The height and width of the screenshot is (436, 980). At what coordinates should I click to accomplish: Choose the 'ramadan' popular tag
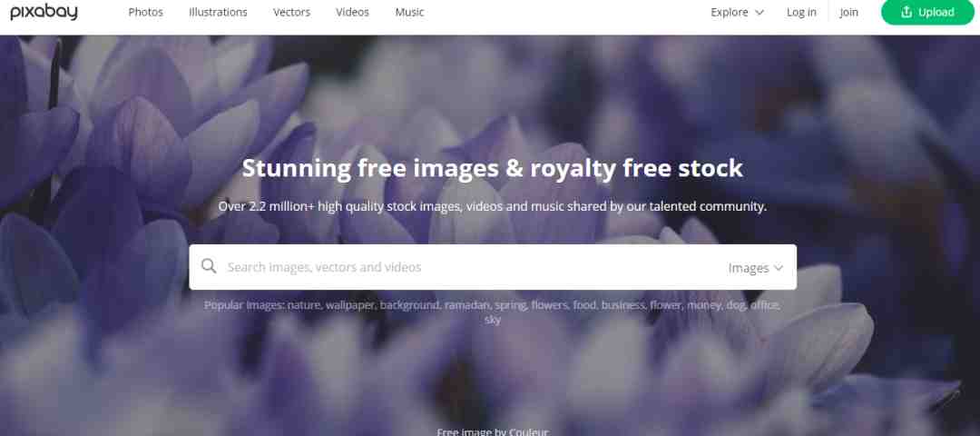pyautogui.click(x=467, y=305)
